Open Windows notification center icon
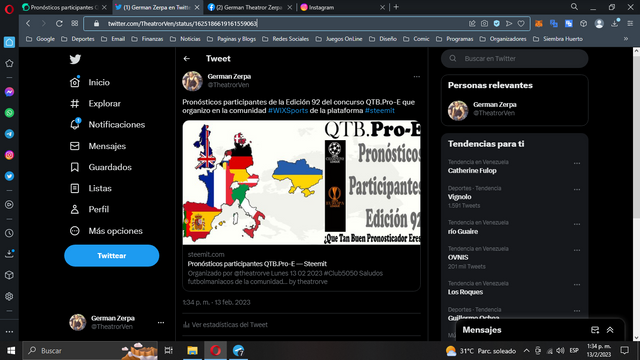 tap(624, 351)
